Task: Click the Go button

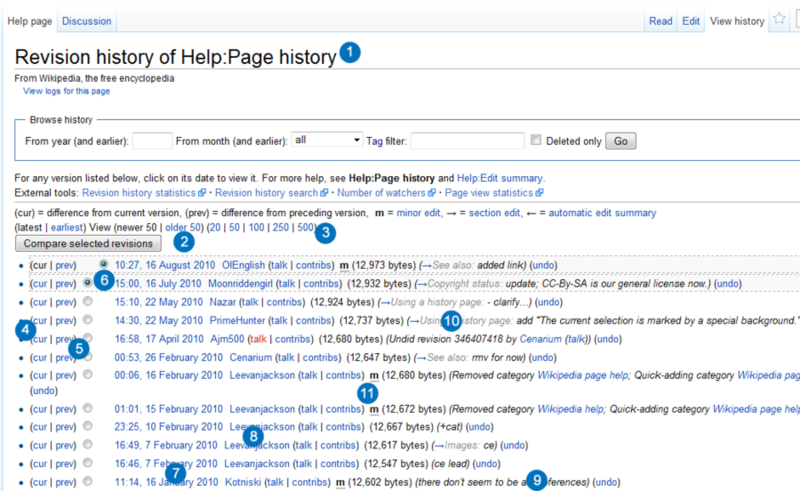Action: tap(620, 141)
